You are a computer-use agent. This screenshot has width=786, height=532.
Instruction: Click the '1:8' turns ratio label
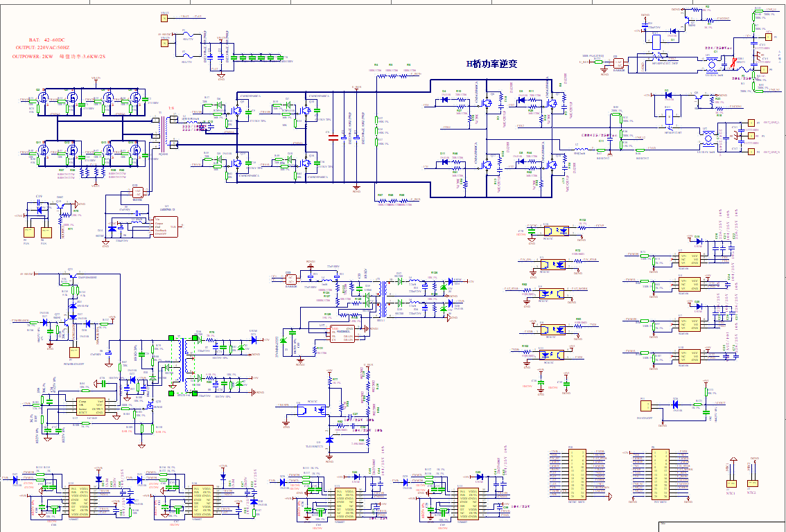[171, 107]
